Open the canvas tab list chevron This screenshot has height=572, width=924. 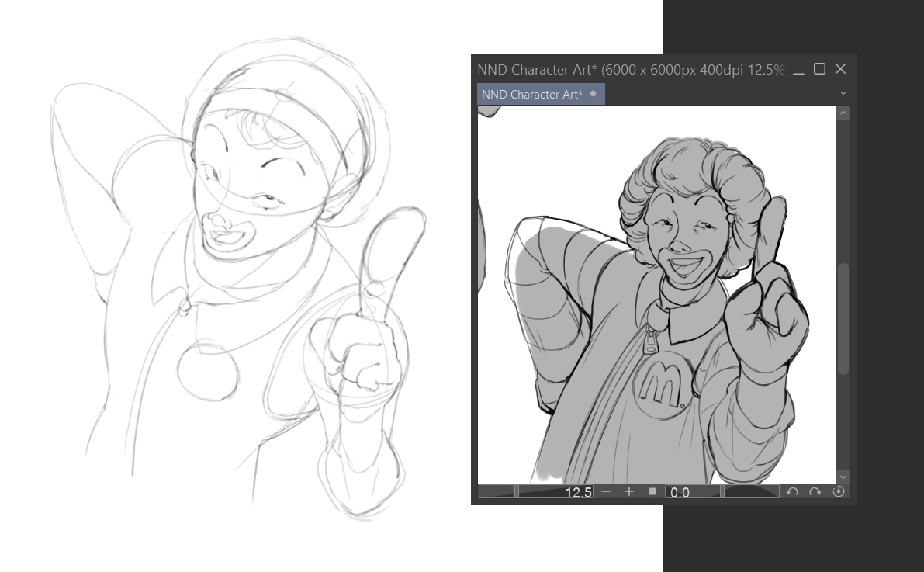843,93
